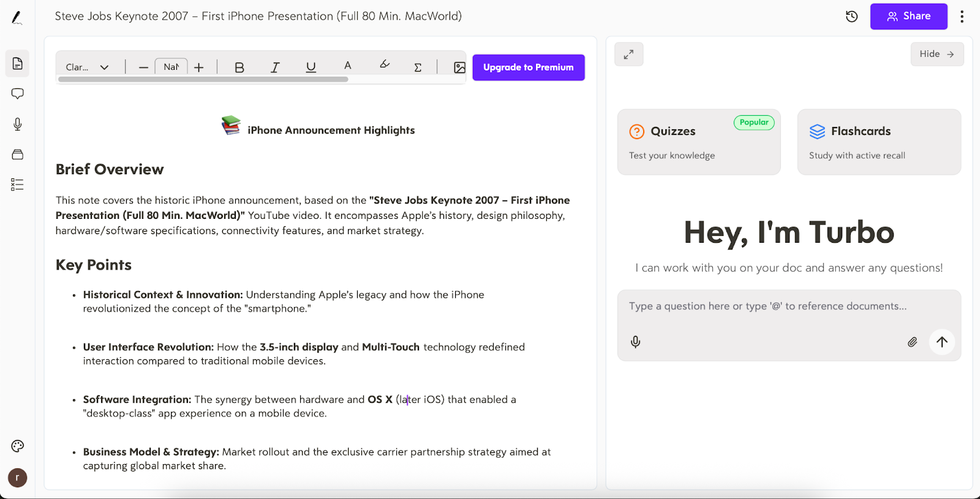The height and width of the screenshot is (499, 980).
Task: Increase font size with the plus button
Action: (199, 67)
